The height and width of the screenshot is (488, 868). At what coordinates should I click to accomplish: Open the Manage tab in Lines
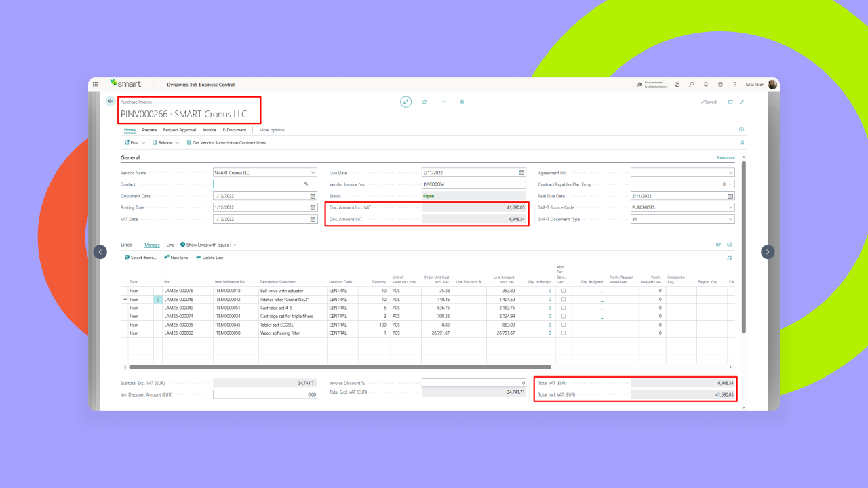point(152,245)
